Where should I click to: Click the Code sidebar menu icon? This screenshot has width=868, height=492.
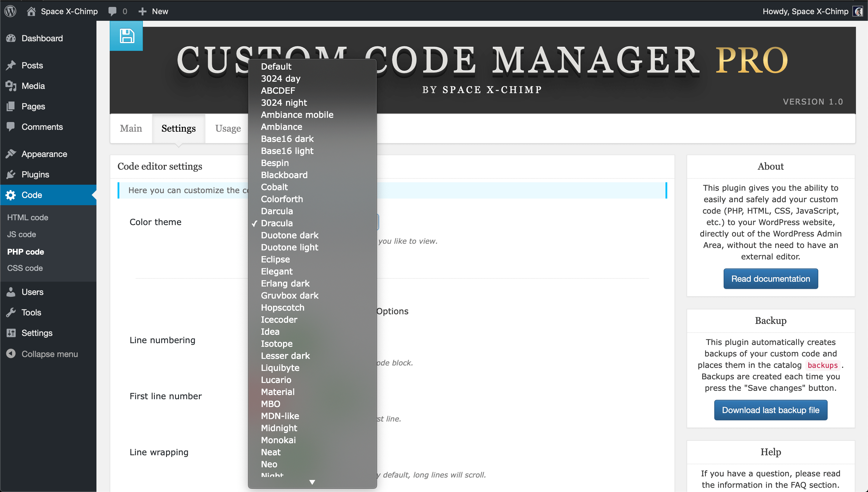[x=12, y=195]
